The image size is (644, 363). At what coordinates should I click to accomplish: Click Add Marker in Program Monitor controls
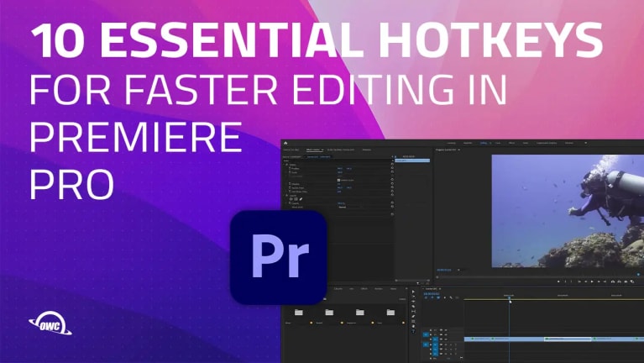point(558,281)
